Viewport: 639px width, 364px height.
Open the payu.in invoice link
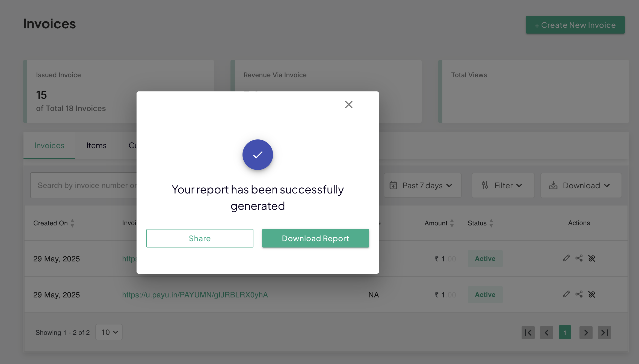click(195, 295)
